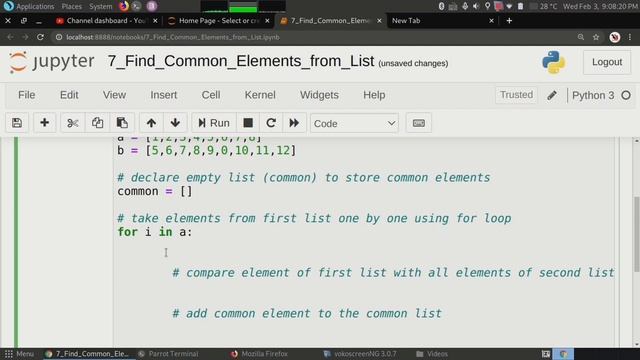640x360 pixels.
Task: Open the taskbar Menu button
Action: coord(19,354)
